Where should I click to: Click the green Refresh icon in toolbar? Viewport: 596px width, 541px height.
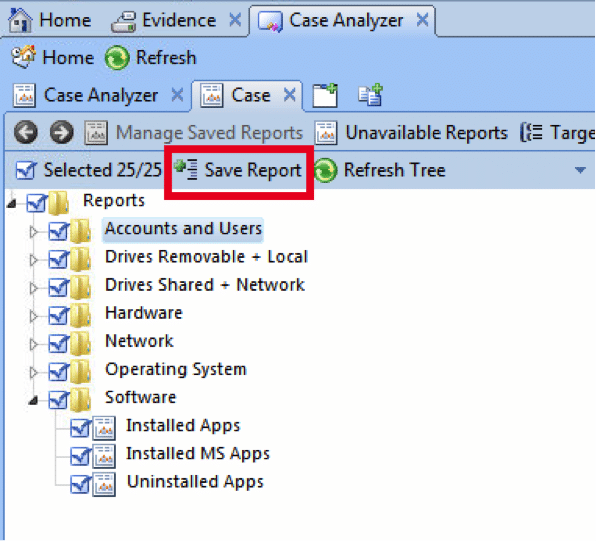coord(117,58)
